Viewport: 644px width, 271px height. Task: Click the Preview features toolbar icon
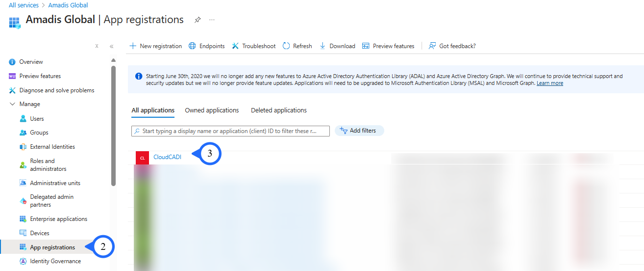pyautogui.click(x=366, y=46)
